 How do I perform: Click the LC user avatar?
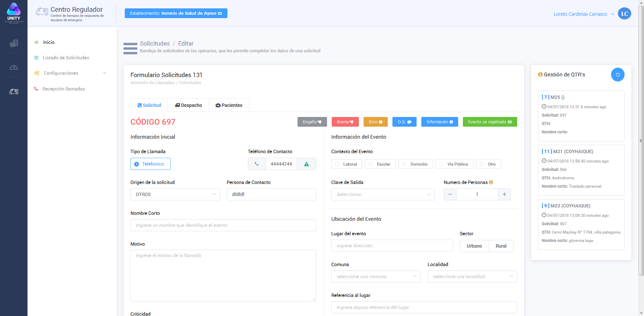pyautogui.click(x=624, y=14)
